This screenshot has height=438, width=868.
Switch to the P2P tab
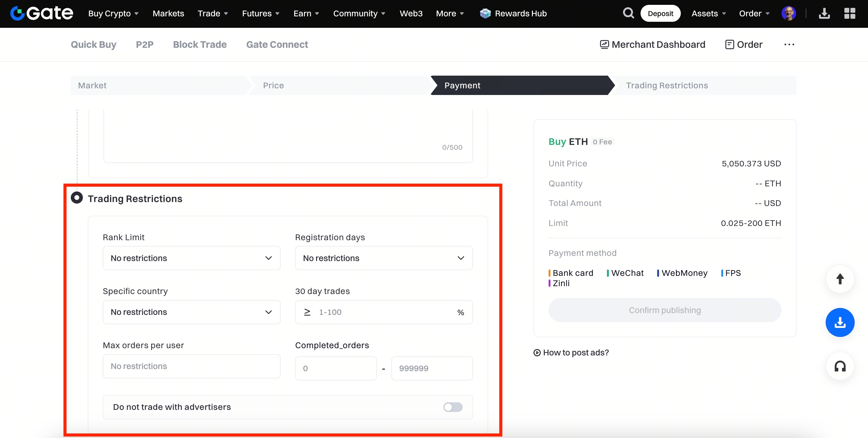(145, 44)
